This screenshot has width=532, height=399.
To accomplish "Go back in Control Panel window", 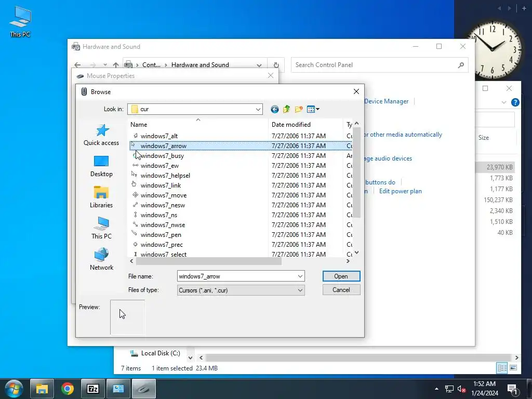I will pyautogui.click(x=78, y=65).
